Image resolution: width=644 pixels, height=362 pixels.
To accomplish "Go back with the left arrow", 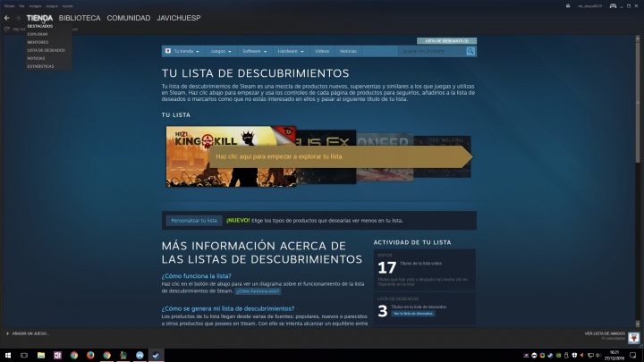I will pyautogui.click(x=6, y=18).
